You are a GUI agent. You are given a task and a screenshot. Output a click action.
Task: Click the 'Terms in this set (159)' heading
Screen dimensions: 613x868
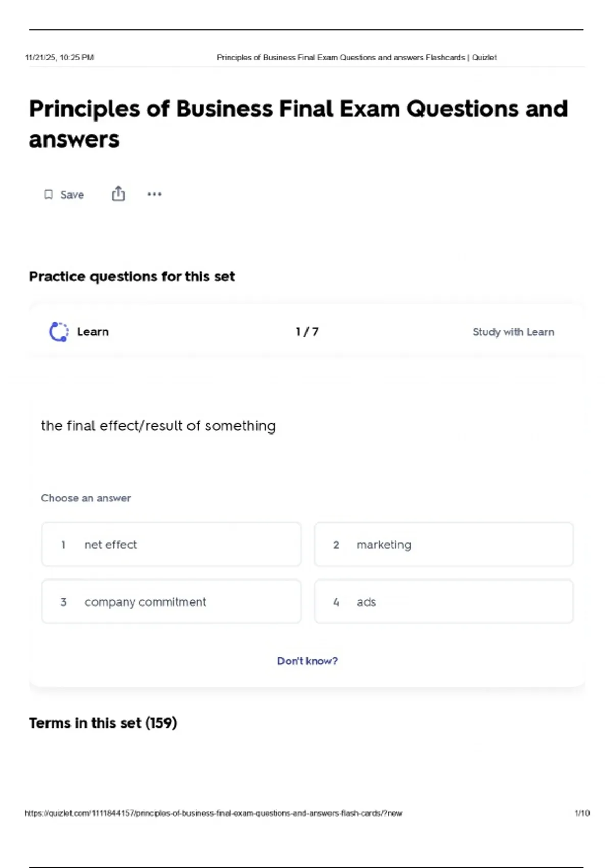(103, 723)
